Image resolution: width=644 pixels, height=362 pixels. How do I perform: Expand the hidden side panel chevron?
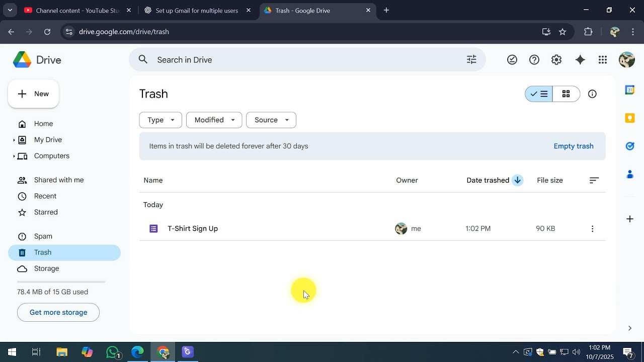coord(630,328)
